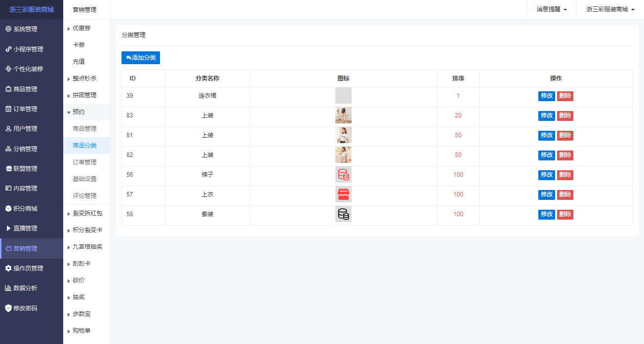
Task: Click the 添加分类 button
Action: click(x=141, y=58)
